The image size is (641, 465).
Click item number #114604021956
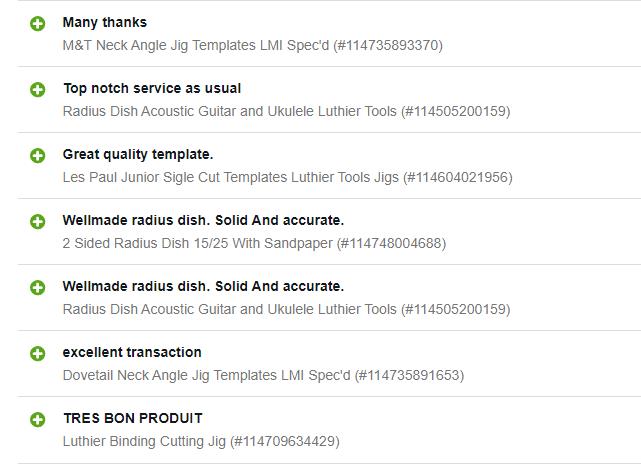coord(457,177)
